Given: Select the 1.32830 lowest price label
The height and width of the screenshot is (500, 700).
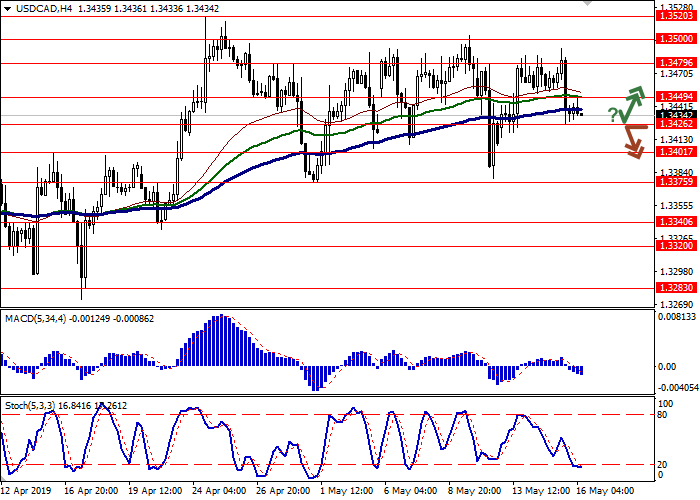Looking at the screenshot, I should click(x=674, y=287).
